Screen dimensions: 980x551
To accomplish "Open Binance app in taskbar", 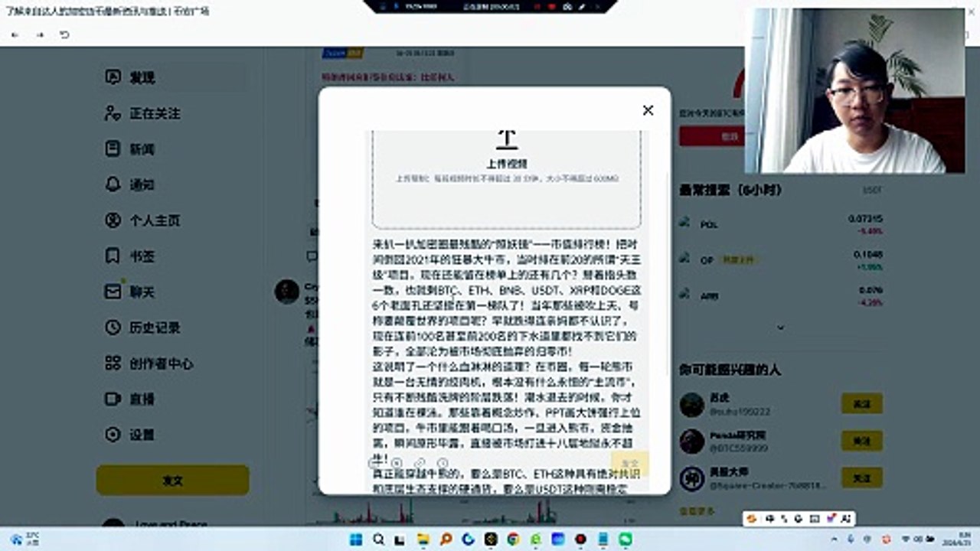I will (x=491, y=540).
